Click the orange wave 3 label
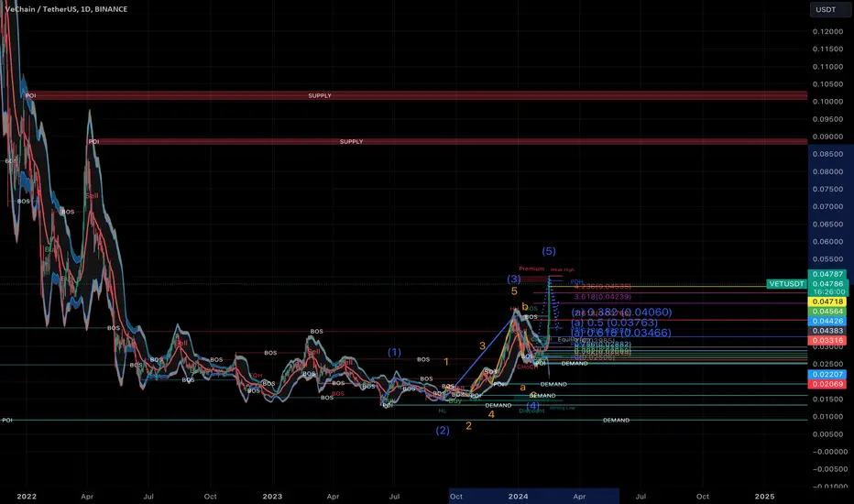This screenshot has height=504, width=854. (x=482, y=346)
